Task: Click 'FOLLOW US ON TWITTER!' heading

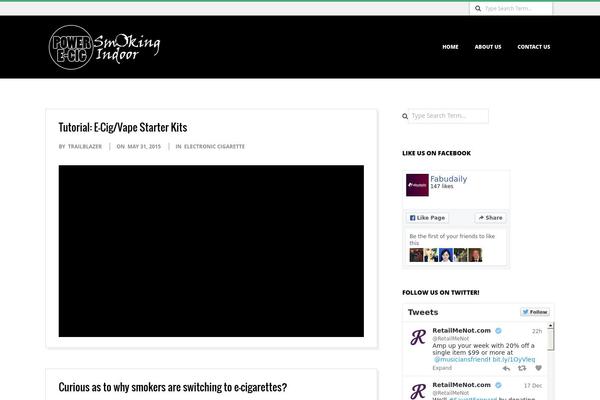Action: point(441,292)
